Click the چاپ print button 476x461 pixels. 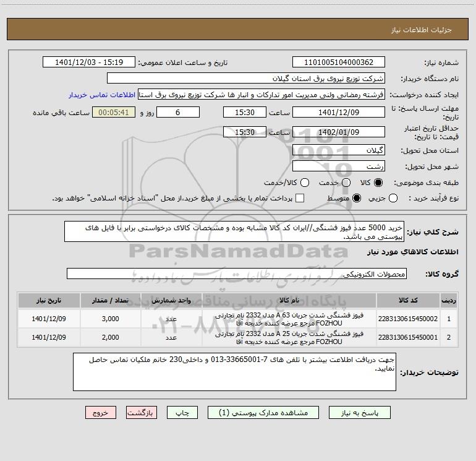[x=182, y=413]
